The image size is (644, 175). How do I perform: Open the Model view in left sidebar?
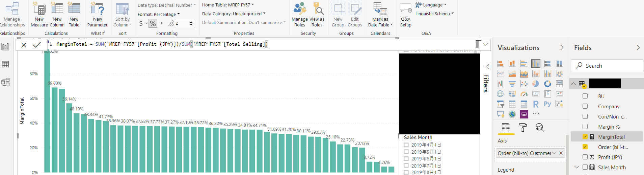[x=5, y=82]
